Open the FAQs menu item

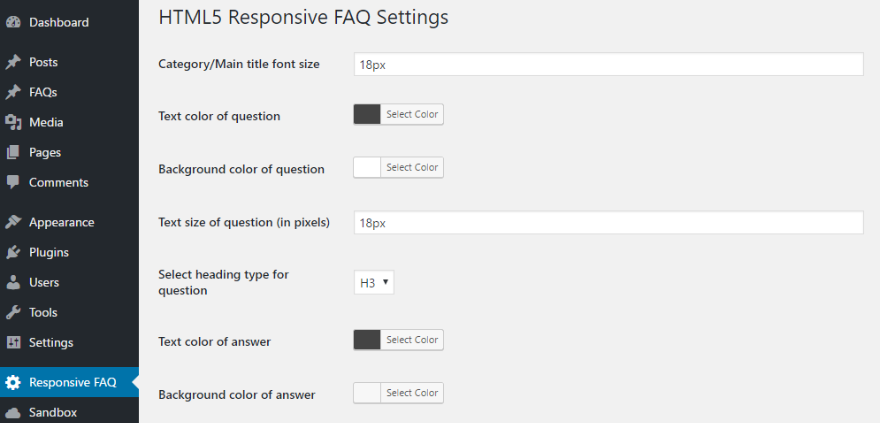click(43, 92)
